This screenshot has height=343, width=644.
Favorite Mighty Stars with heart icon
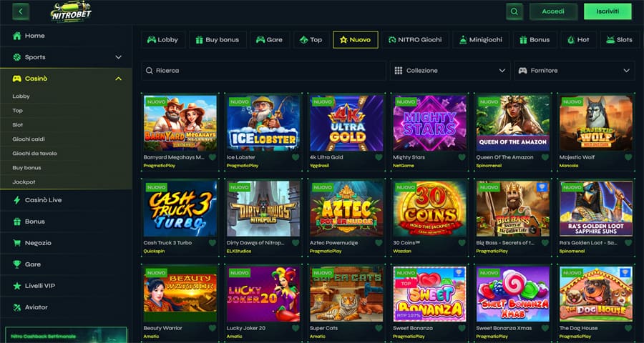point(462,157)
